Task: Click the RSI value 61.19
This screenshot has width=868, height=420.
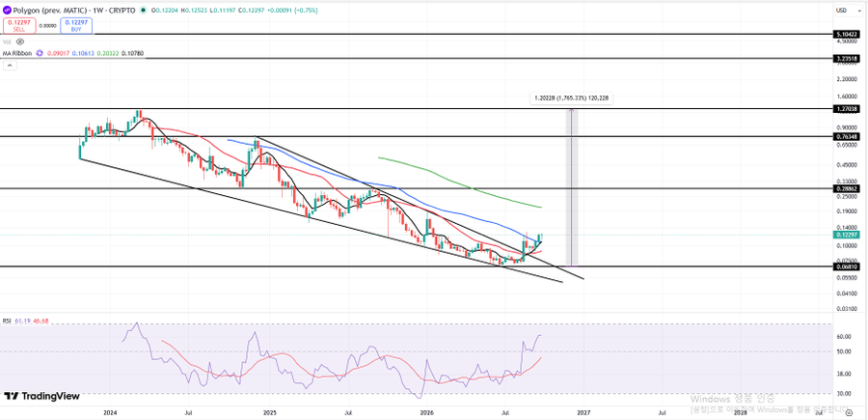Action: [x=21, y=321]
